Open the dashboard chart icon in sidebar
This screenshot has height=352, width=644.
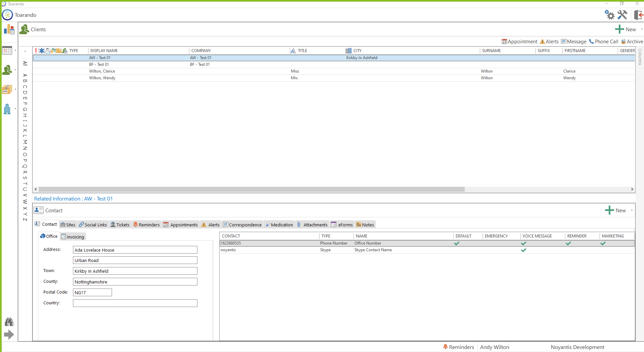point(9,30)
